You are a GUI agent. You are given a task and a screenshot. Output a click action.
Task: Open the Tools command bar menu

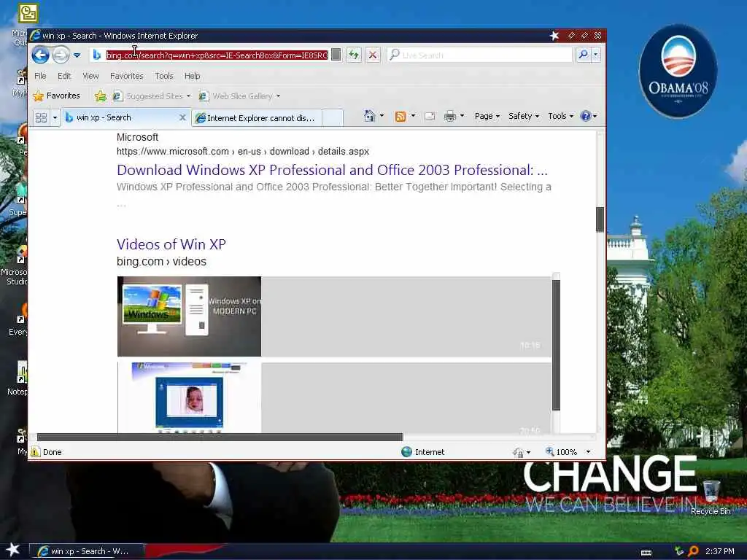pyautogui.click(x=560, y=116)
